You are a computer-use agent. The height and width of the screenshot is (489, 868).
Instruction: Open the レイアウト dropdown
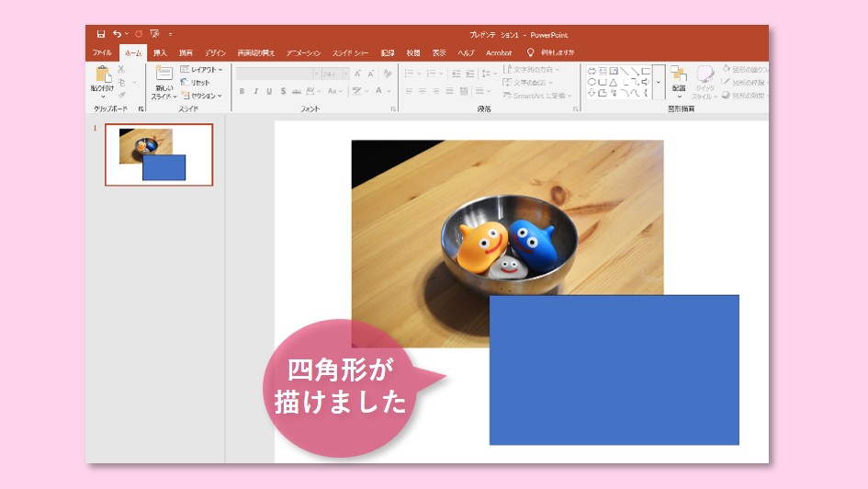201,69
